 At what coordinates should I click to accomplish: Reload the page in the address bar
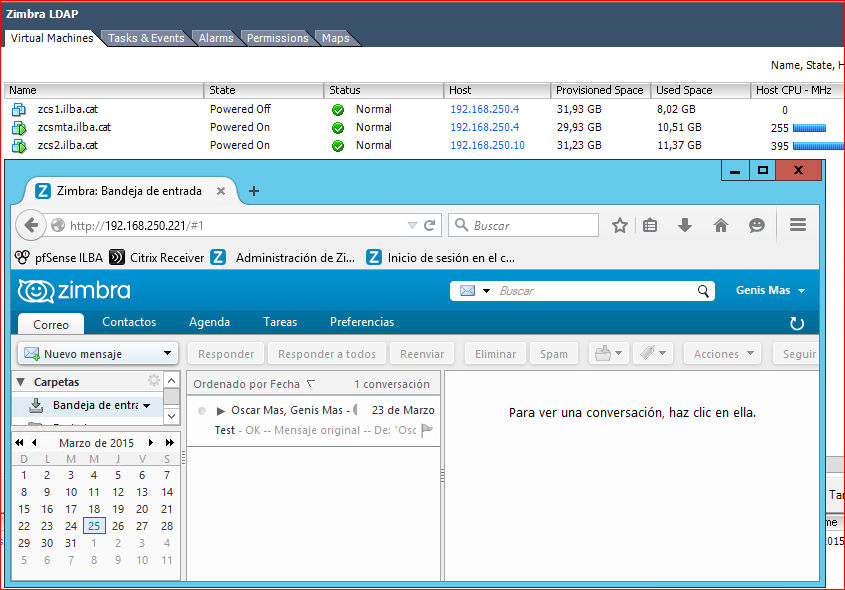click(430, 225)
